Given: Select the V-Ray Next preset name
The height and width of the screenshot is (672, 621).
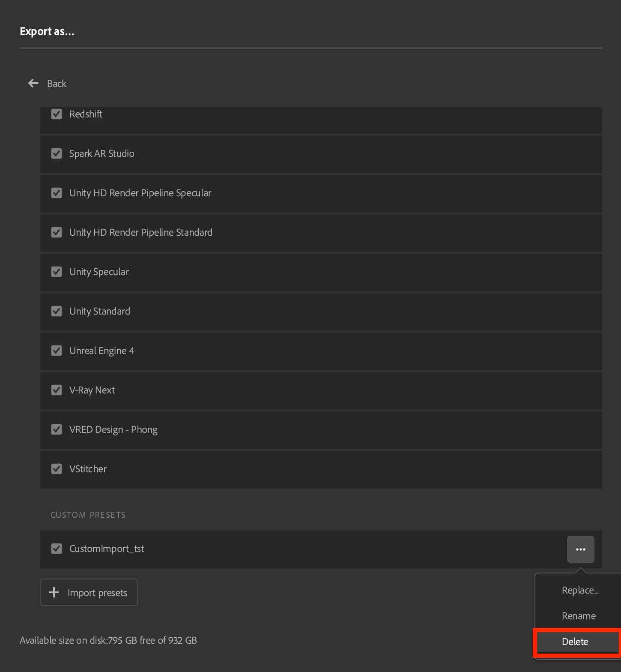Looking at the screenshot, I should pos(92,390).
